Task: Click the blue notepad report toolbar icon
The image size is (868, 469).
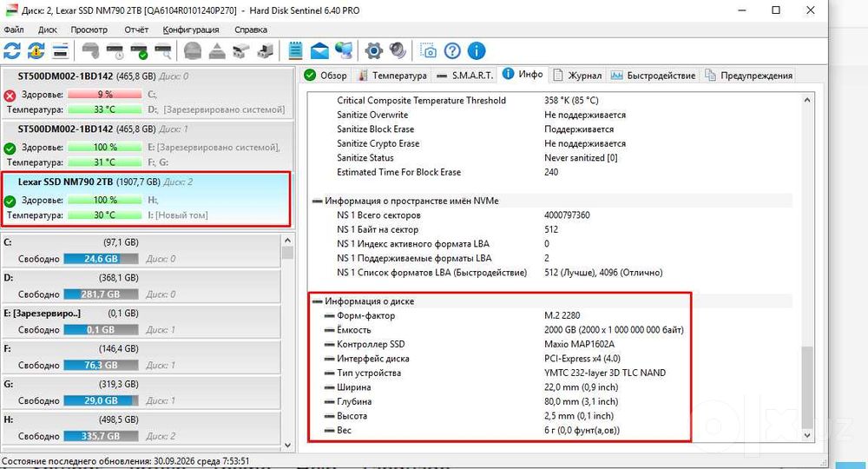Action: 296,51
